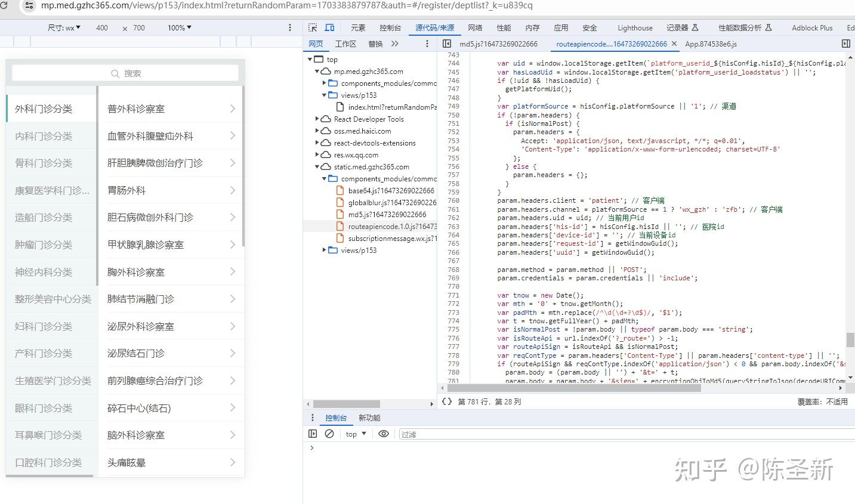Clear the console with the ban icon
This screenshot has height=504, width=855.
[x=329, y=434]
